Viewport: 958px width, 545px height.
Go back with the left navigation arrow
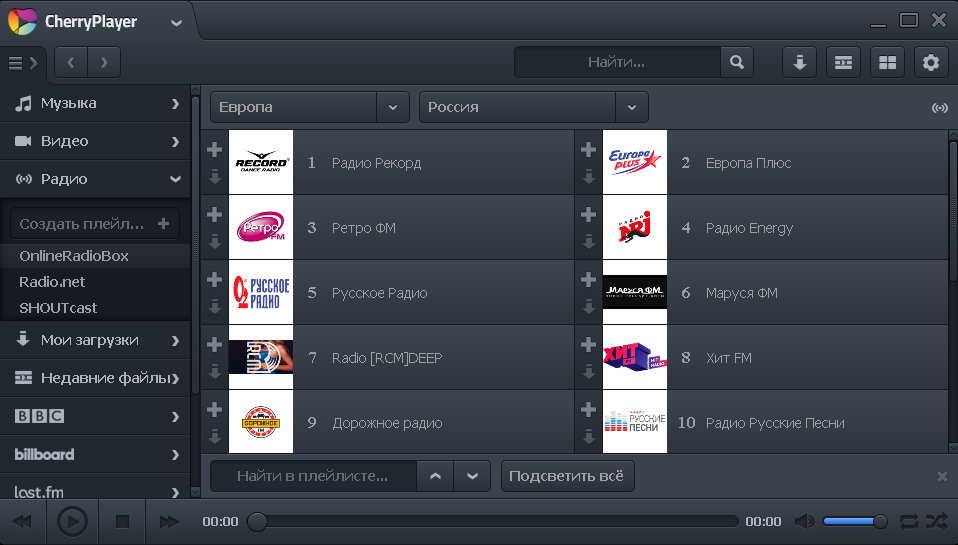(x=71, y=62)
